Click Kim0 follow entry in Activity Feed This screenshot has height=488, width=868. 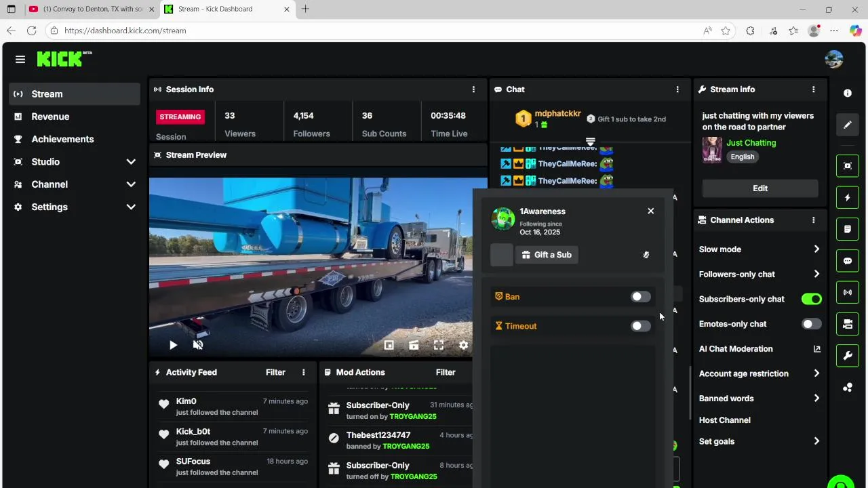click(233, 407)
